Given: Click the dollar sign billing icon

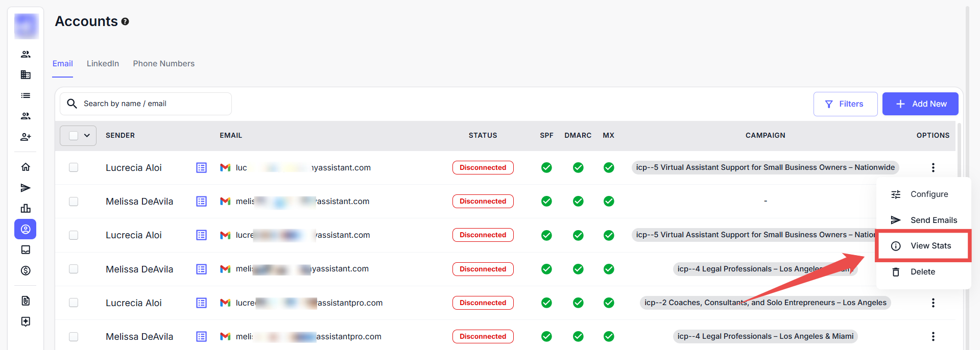Looking at the screenshot, I should point(26,270).
